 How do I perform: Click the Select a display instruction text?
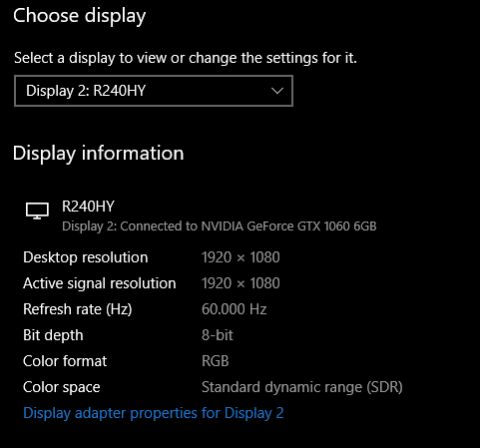(x=186, y=59)
